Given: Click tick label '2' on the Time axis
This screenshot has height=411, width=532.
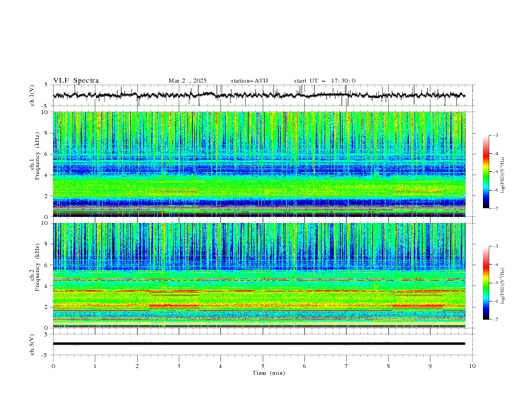Looking at the screenshot, I should click(137, 366).
